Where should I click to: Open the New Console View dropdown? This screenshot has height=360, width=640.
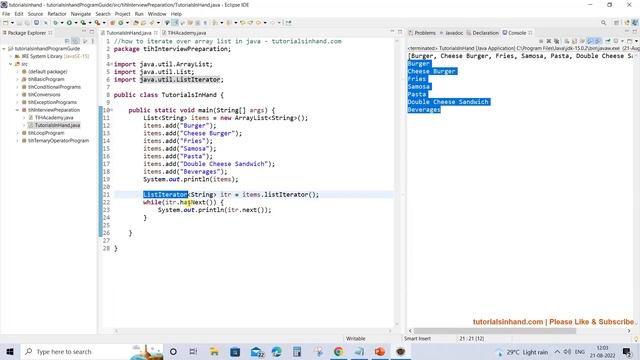click(637, 41)
